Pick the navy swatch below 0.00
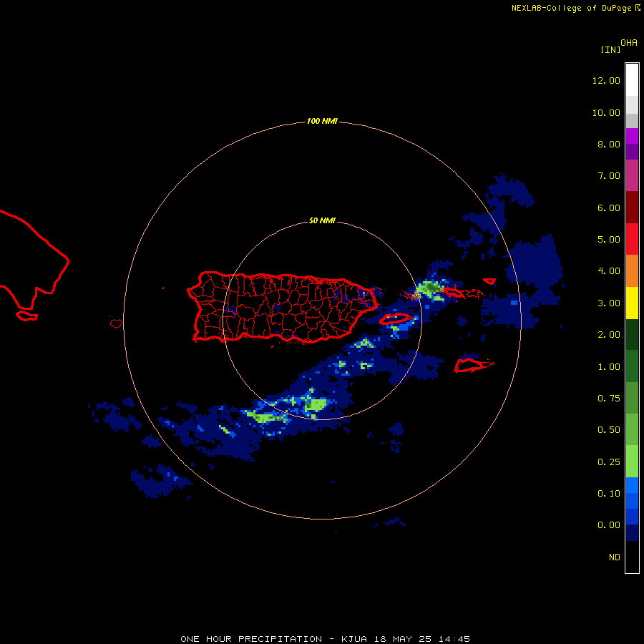The height and width of the screenshot is (644, 644). tap(632, 533)
